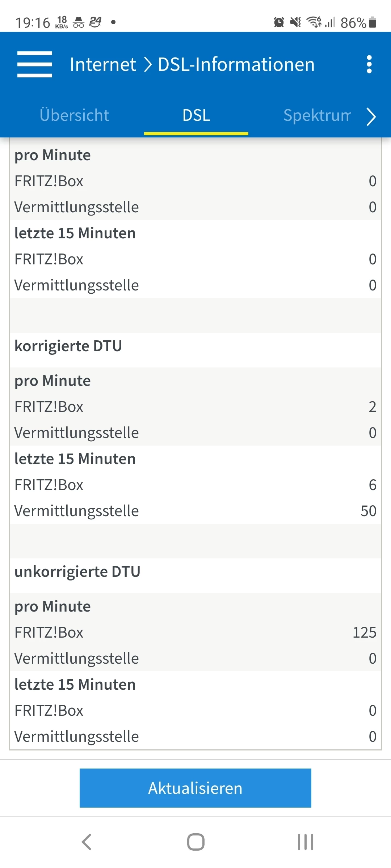The image size is (391, 868).
Task: Tap the Vermittlungsstelle value 50 row
Action: [x=195, y=511]
